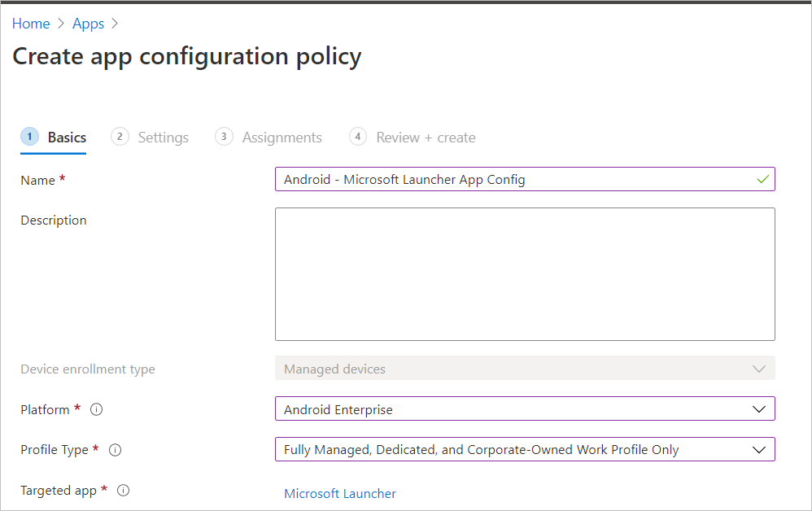Select the Basics tab
Viewport: 812px width, 511px height.
(67, 138)
